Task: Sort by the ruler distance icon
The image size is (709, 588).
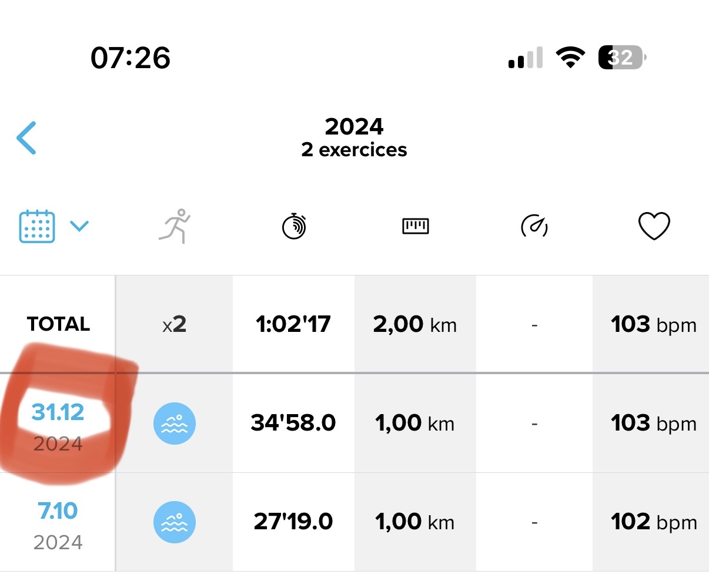Action: [x=415, y=226]
